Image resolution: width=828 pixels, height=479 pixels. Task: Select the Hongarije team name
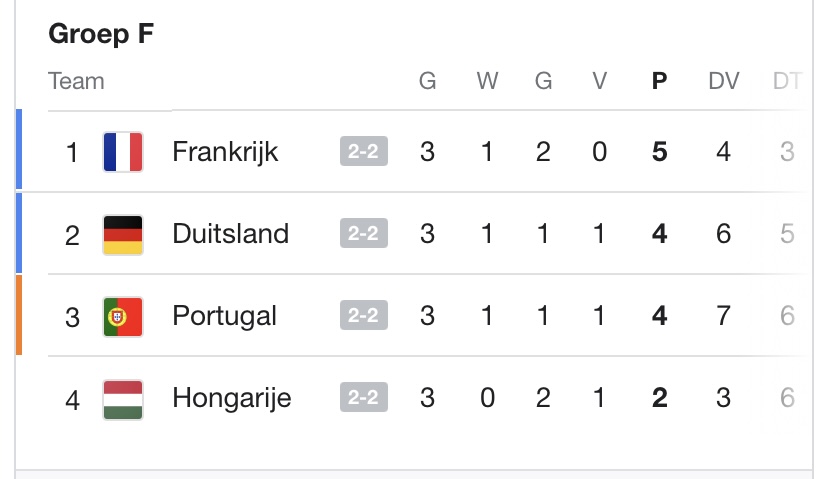[x=231, y=399]
